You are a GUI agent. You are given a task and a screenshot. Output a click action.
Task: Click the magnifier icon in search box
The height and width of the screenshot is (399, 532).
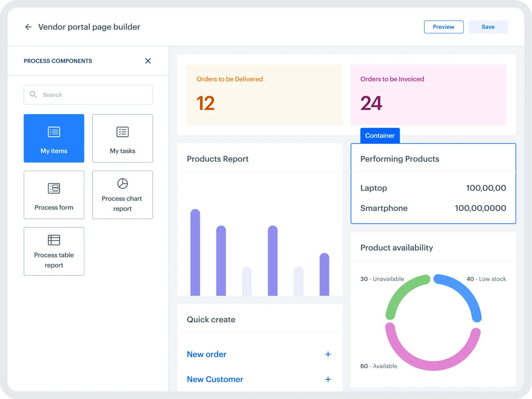pyautogui.click(x=33, y=95)
